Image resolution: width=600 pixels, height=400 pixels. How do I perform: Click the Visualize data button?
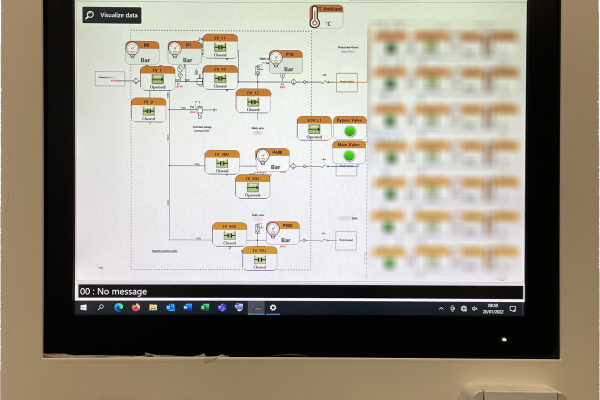112,15
